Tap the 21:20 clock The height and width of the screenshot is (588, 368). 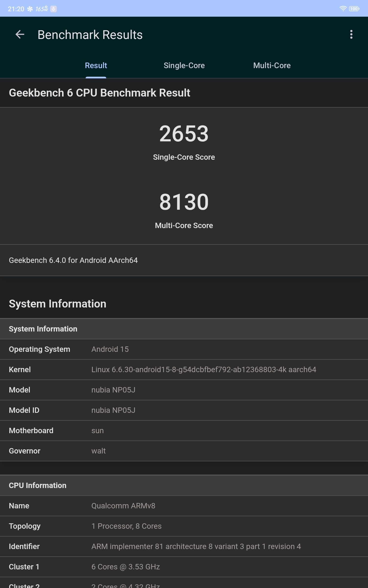[16, 9]
